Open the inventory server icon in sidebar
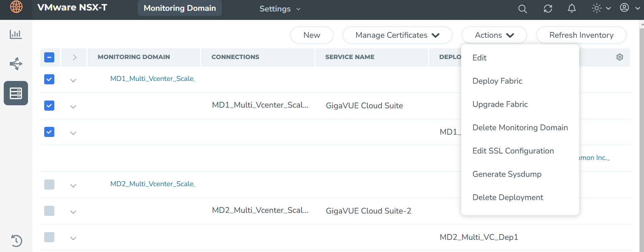 click(x=16, y=93)
